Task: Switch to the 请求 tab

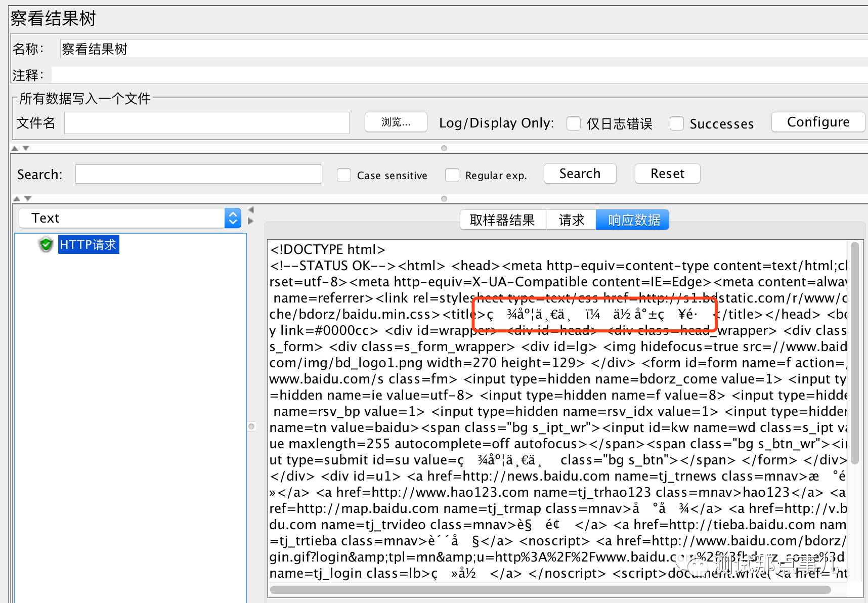Action: click(x=571, y=220)
